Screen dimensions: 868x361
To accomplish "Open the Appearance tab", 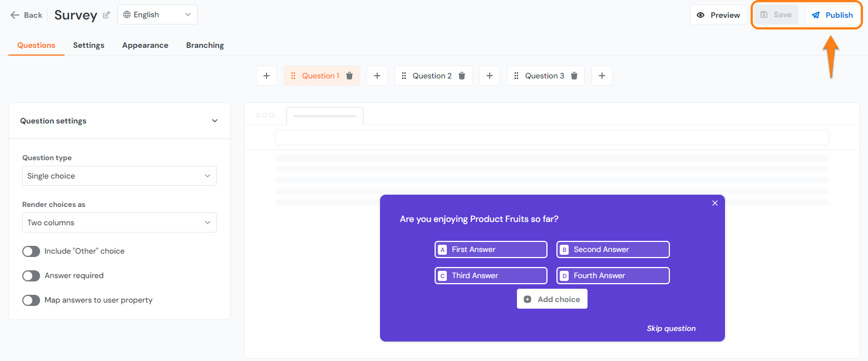I will (145, 45).
